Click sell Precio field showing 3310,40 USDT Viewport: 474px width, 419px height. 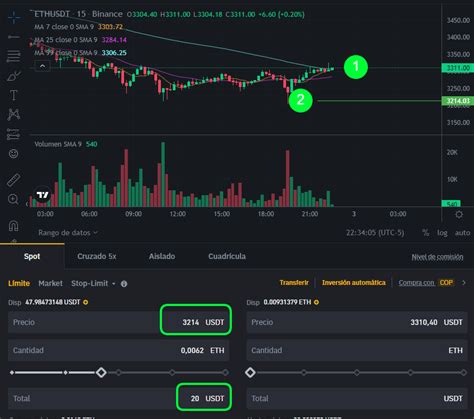point(357,322)
